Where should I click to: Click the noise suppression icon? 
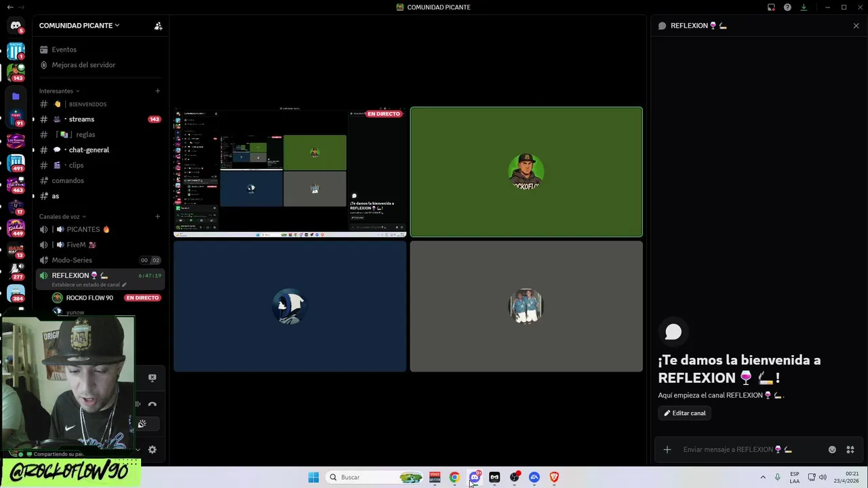(x=138, y=405)
